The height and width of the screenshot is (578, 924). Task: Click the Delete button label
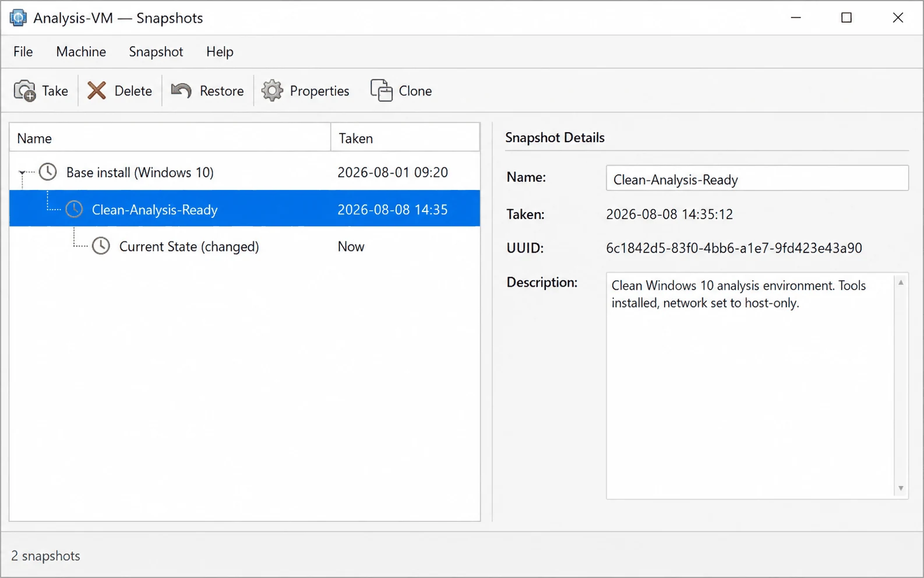(x=133, y=91)
